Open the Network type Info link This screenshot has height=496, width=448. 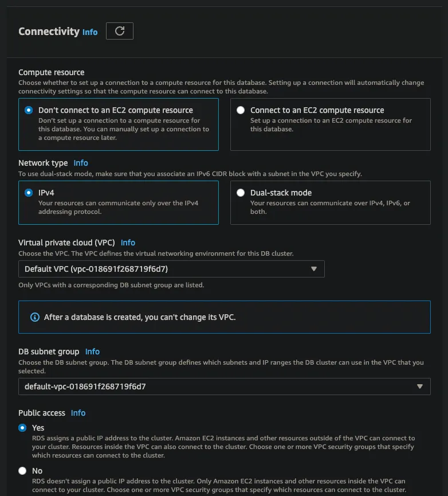click(81, 163)
